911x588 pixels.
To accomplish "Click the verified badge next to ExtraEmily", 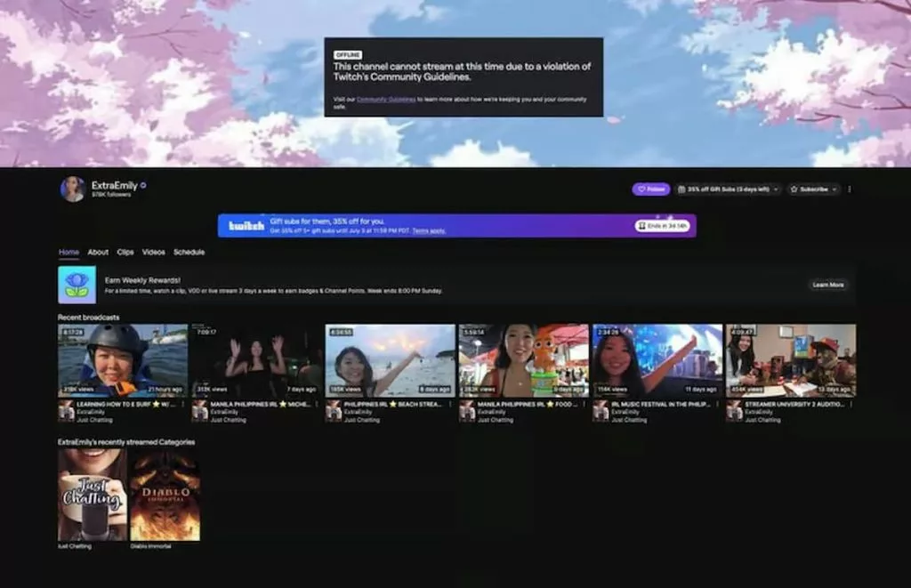I will click(x=143, y=185).
